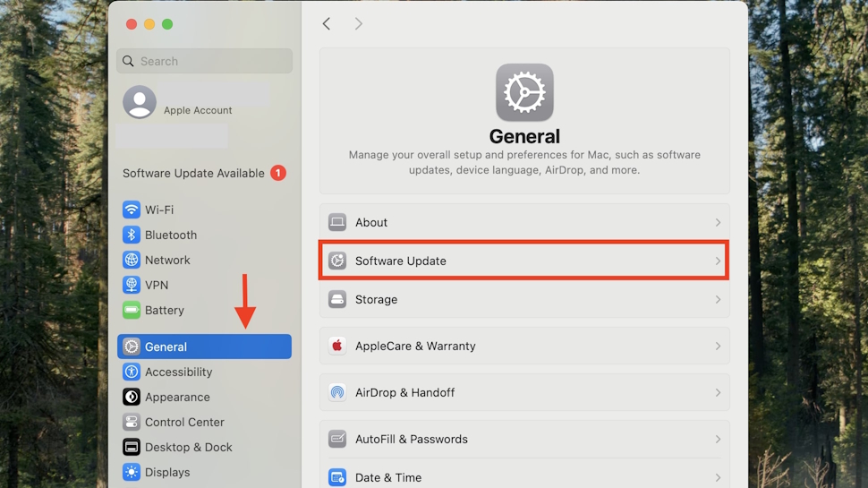The width and height of the screenshot is (868, 488).
Task: Select the General label in sidebar
Action: 166,347
